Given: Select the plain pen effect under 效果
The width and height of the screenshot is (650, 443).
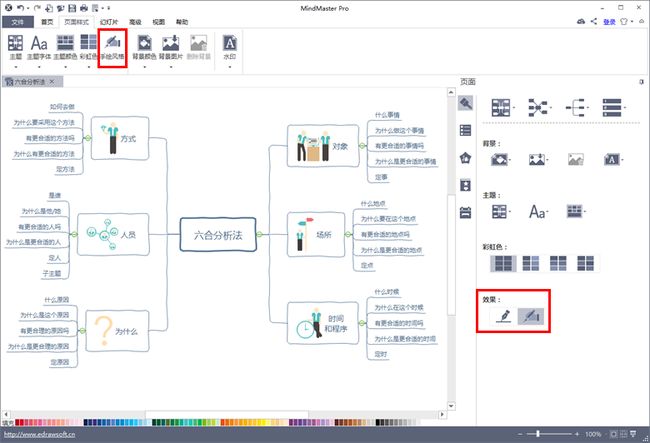Looking at the screenshot, I should tap(504, 316).
